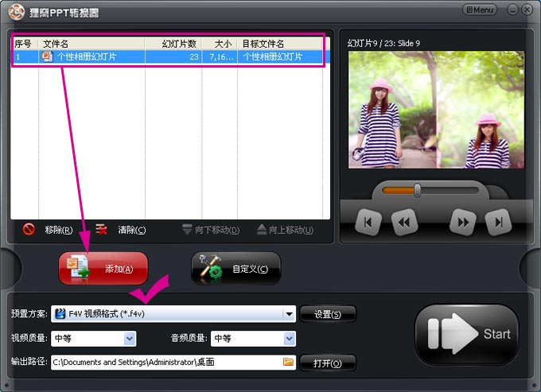Click Move Up (向上移动) arrow

point(262,229)
